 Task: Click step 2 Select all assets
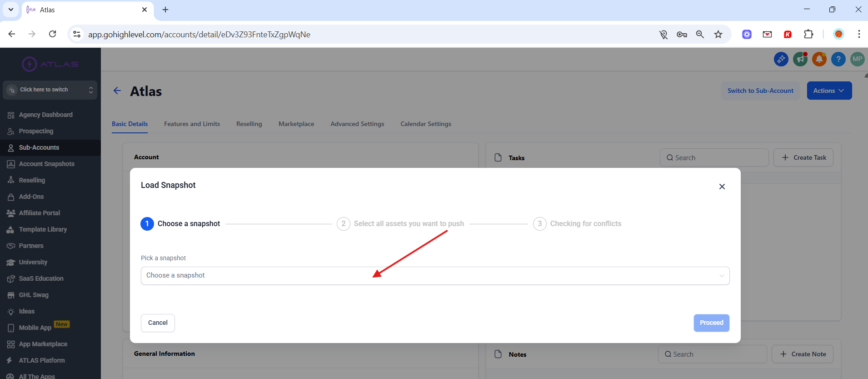point(400,223)
